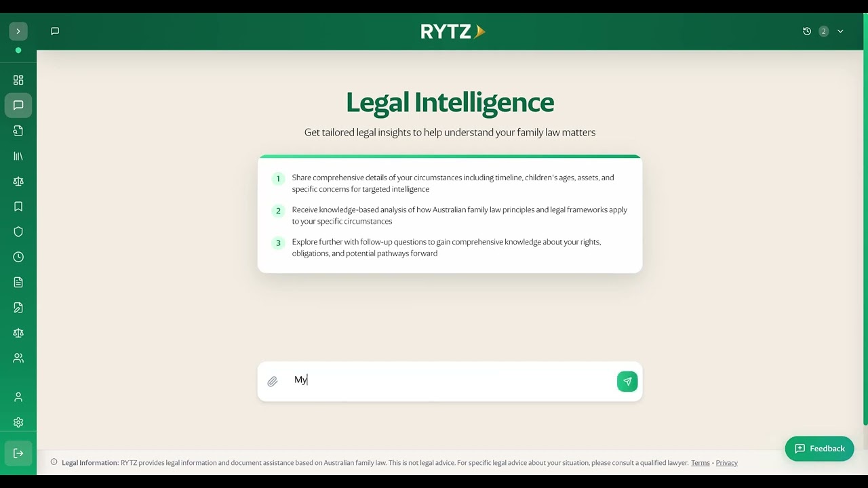Click the upper scales of justice icon
Viewport: 868px width, 488px height.
[18, 181]
